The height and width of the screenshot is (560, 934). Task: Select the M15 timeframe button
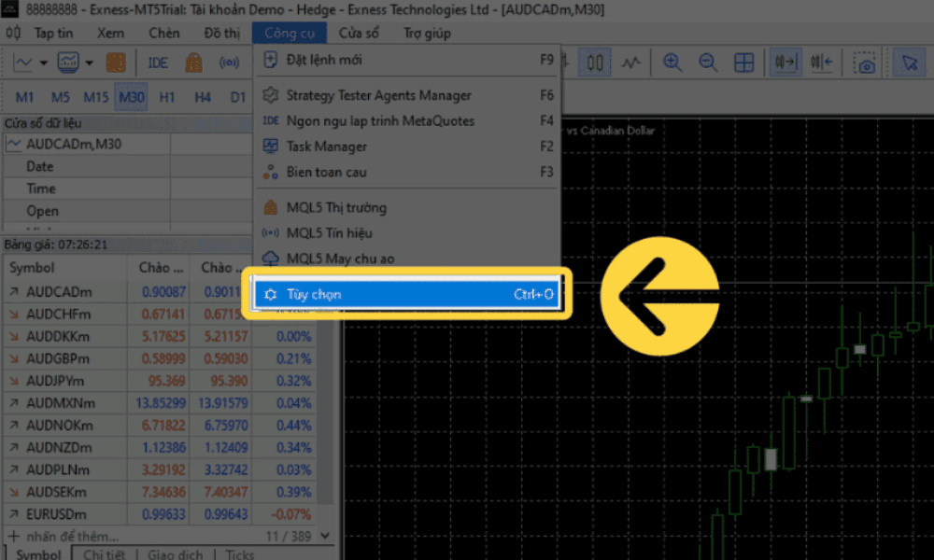[x=95, y=97]
